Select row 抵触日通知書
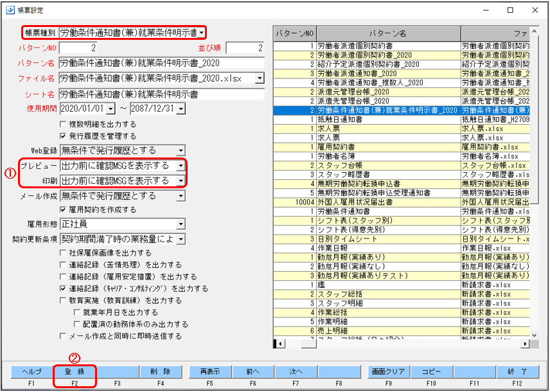 point(402,120)
